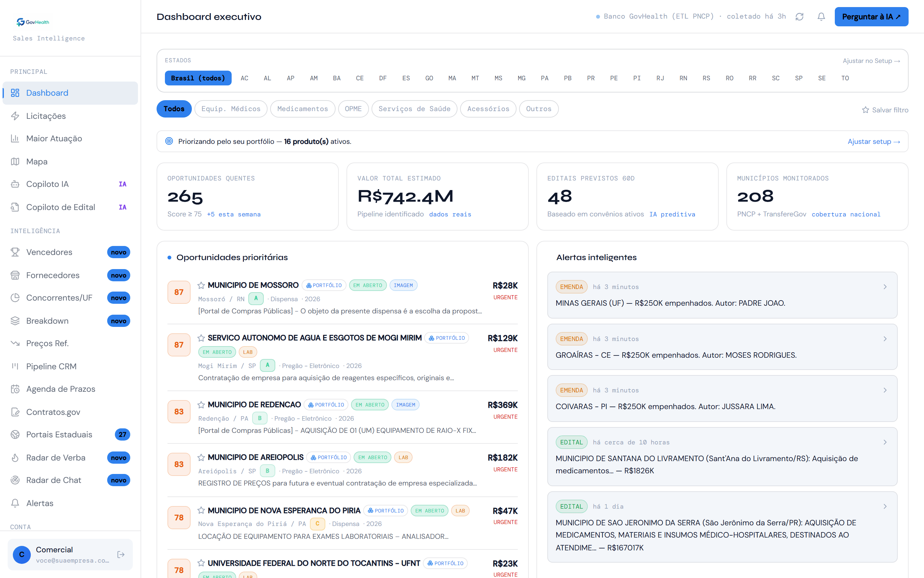Select the MG state filter
The width and height of the screenshot is (924, 578).
(x=522, y=78)
